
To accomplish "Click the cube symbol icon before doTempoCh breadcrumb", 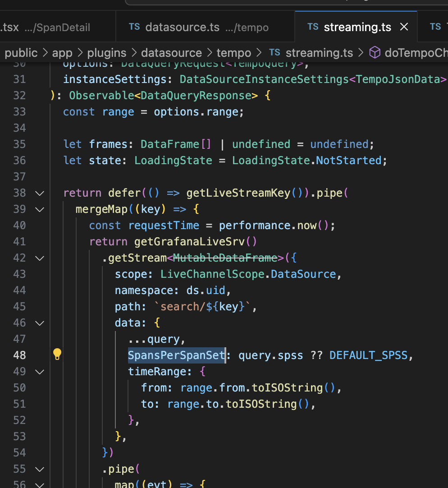I will point(375,53).
